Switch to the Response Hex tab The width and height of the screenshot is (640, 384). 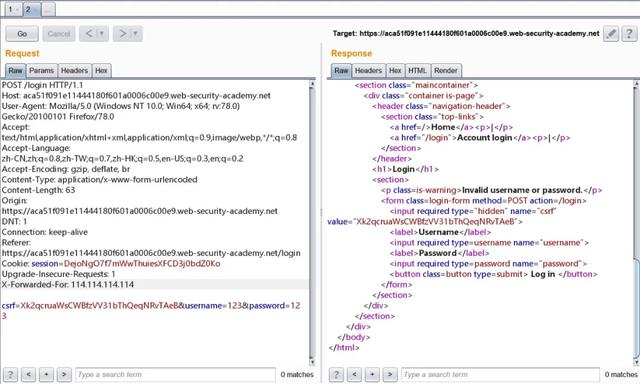click(395, 71)
